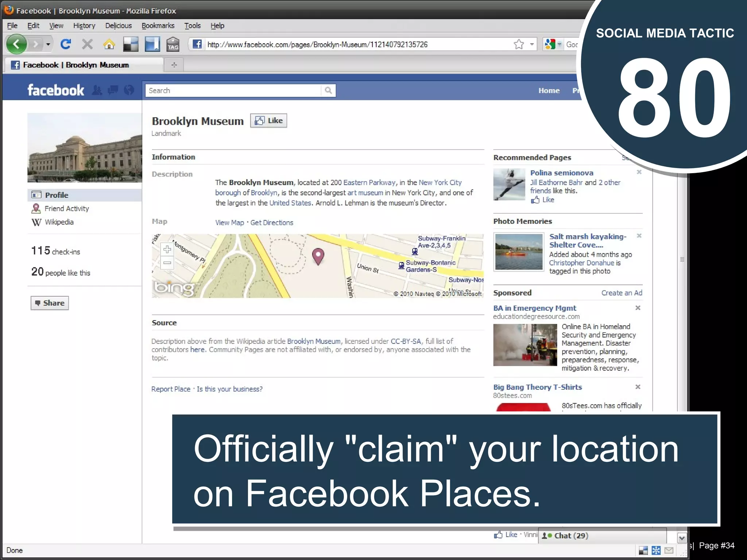Bookmark this page with the star icon

tap(519, 44)
